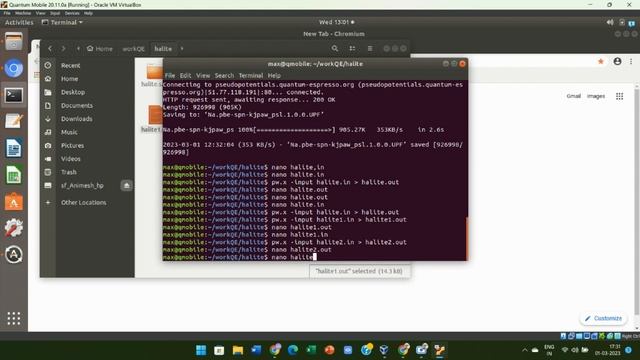Go forward in the Files window

point(63,49)
